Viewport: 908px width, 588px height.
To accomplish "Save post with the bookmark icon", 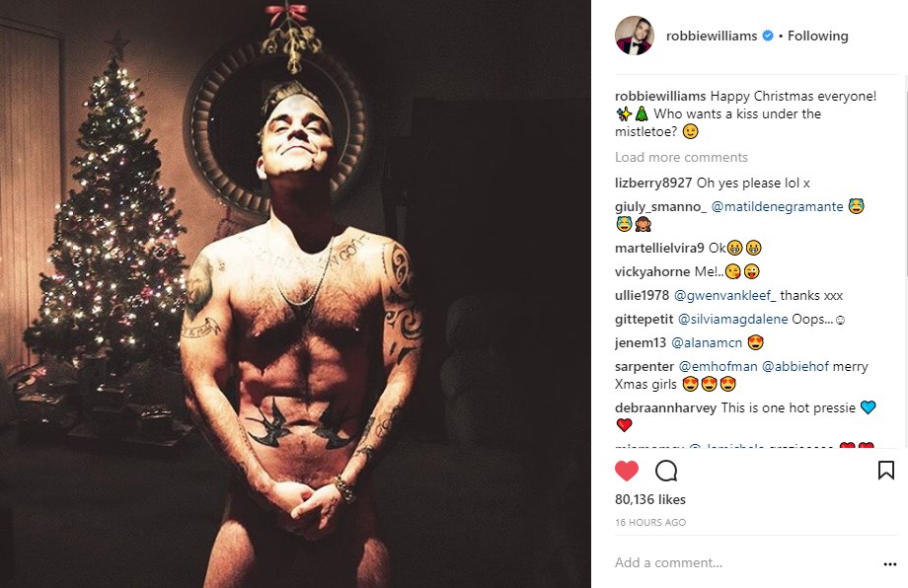I will tap(886, 470).
